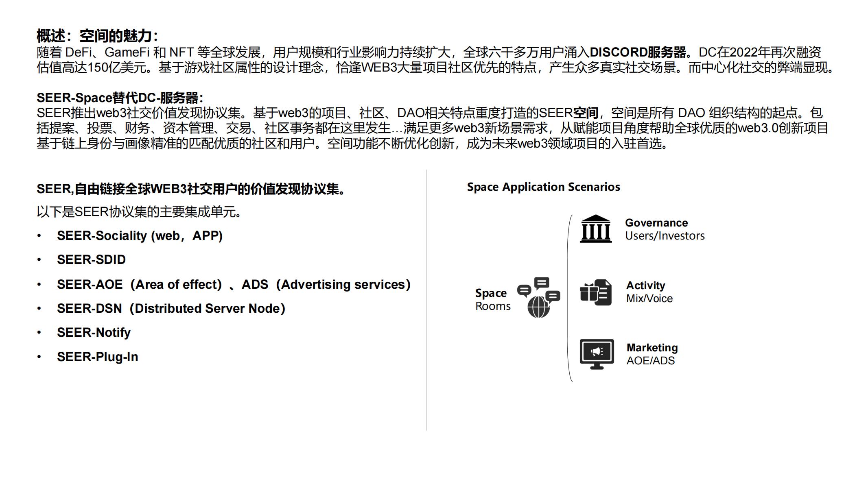Screen dimensions: 868x488
Task: Click the line starting '基于链上身份与画像'
Action: click(352, 144)
